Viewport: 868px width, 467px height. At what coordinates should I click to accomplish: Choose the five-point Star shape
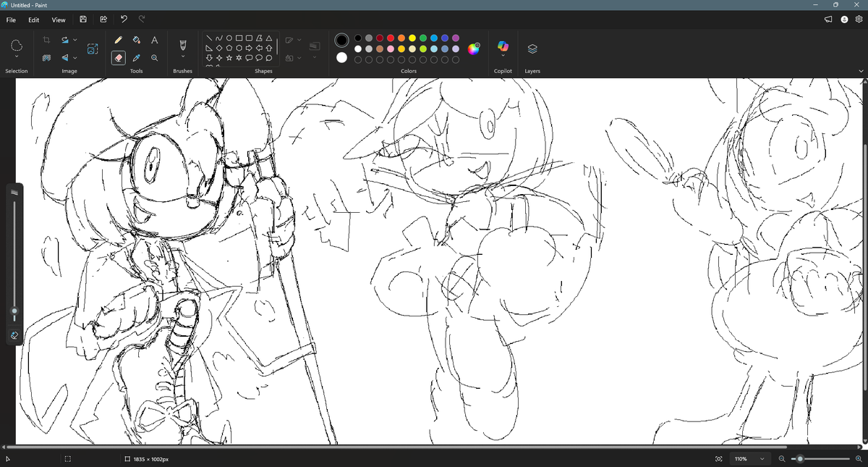[229, 58]
